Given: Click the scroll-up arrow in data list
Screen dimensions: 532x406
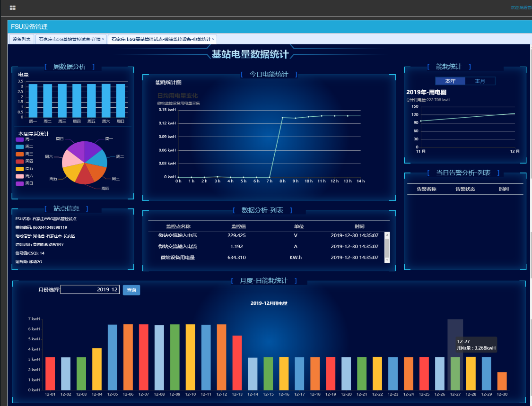Looking at the screenshot, I should tap(387, 235).
